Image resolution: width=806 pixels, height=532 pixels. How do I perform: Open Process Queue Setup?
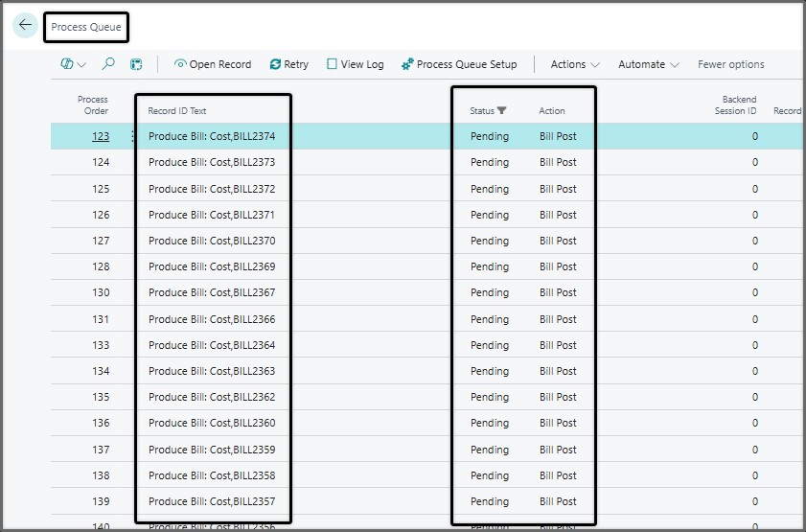pos(459,64)
